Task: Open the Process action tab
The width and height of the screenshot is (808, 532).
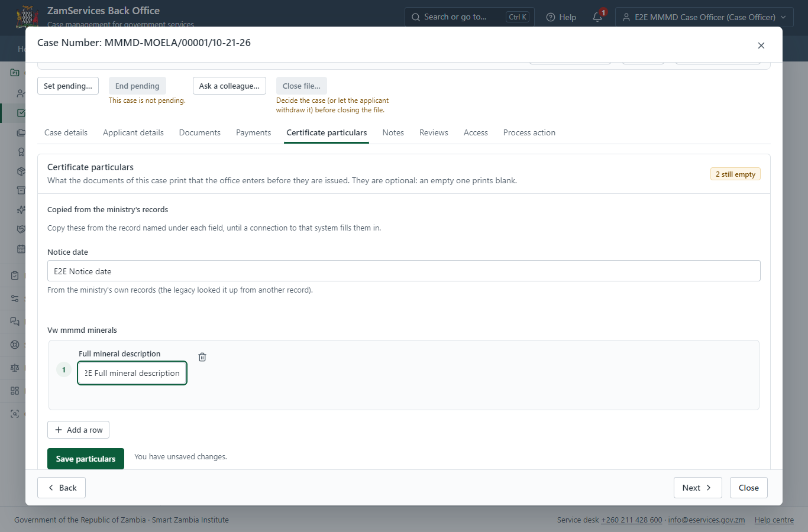Action: pyautogui.click(x=529, y=132)
